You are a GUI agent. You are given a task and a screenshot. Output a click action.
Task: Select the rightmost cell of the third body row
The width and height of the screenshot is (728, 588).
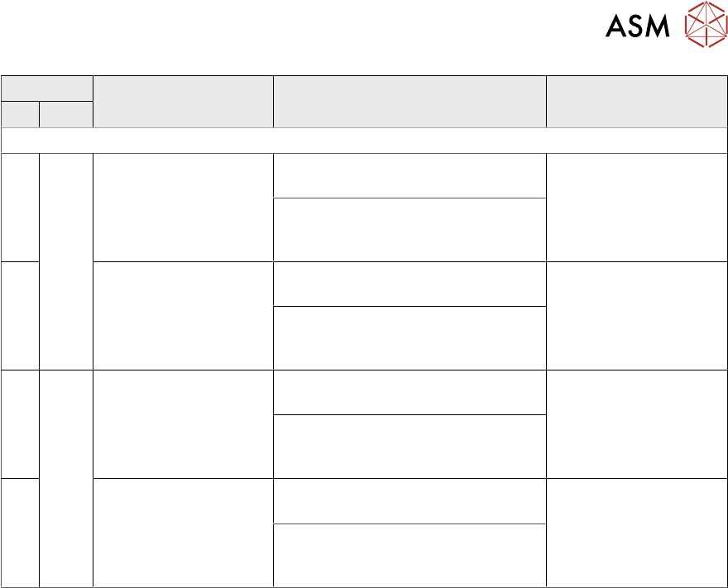pos(636,423)
